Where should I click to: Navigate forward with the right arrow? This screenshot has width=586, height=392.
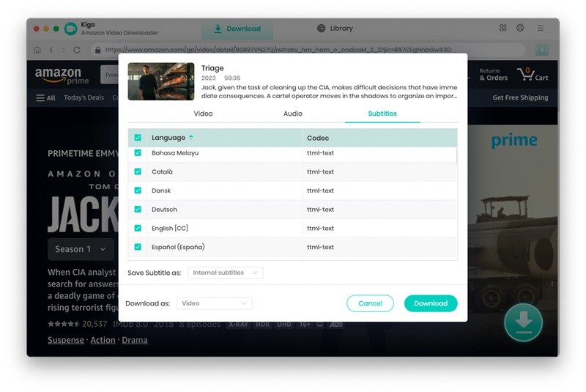click(x=64, y=50)
